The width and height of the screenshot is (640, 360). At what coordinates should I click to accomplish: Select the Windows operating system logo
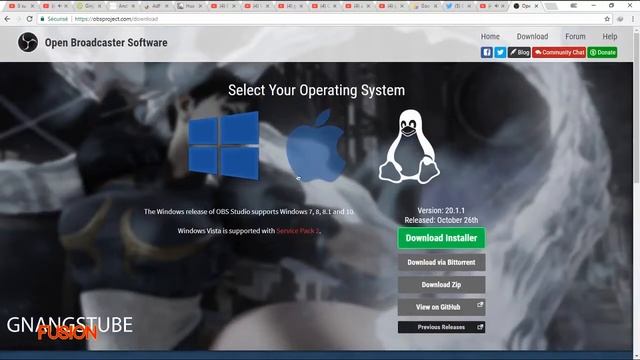click(223, 146)
